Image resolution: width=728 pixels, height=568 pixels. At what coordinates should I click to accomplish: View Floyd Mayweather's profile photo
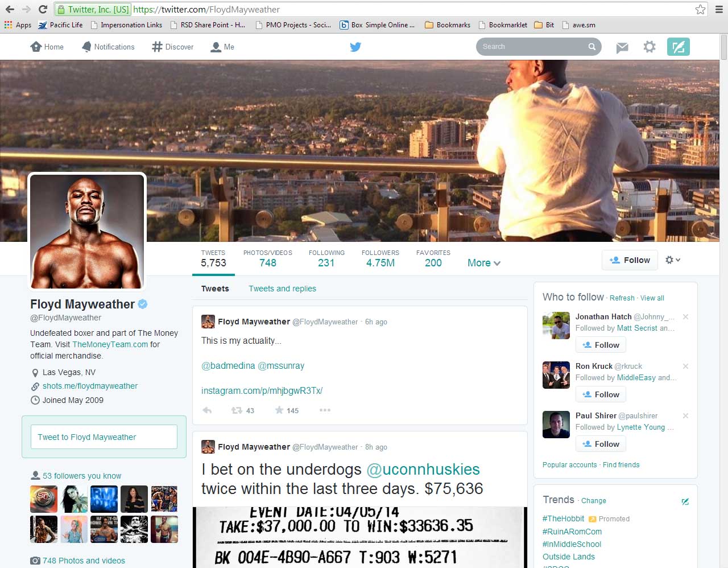[87, 231]
